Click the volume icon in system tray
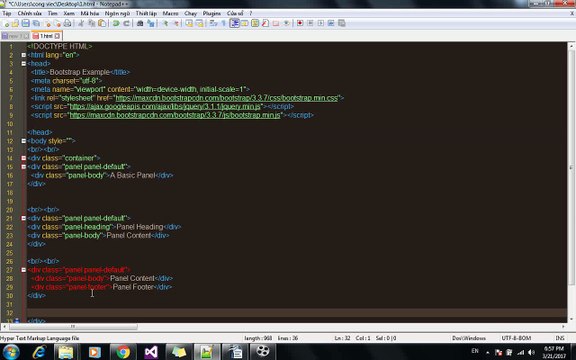The image size is (576, 360). (x=531, y=352)
